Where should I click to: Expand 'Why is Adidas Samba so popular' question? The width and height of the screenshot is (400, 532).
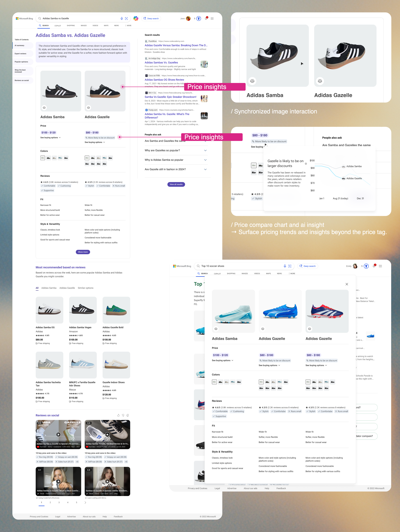[x=176, y=160]
